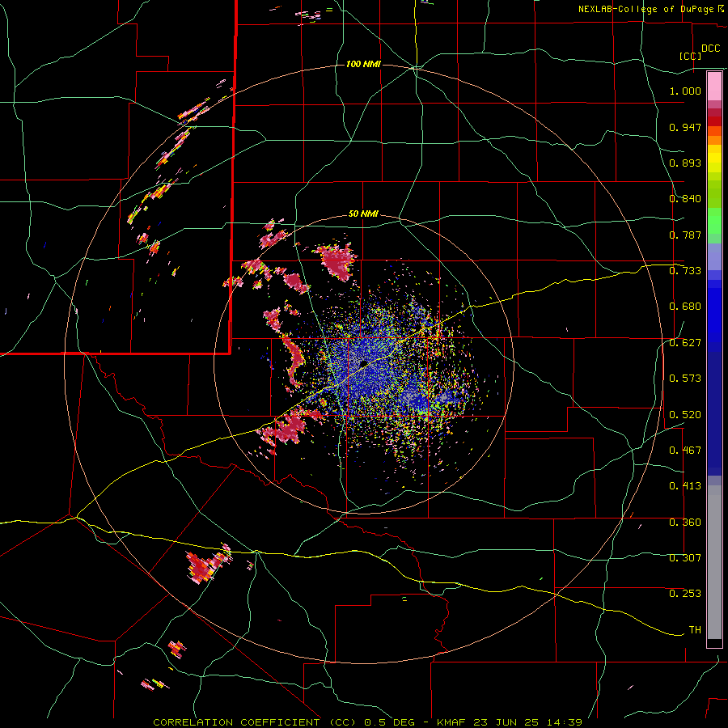
Task: Click the 0.573 legend value
Action: click(685, 379)
